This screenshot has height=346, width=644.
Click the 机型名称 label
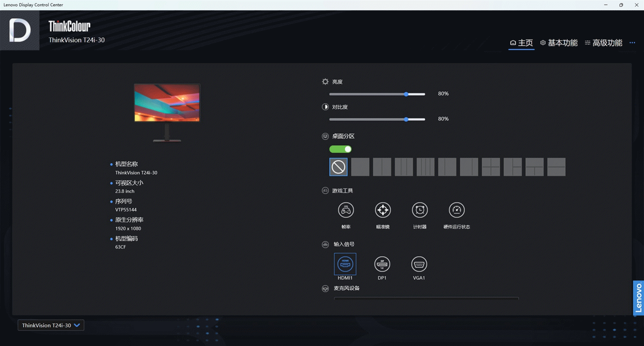coord(126,164)
